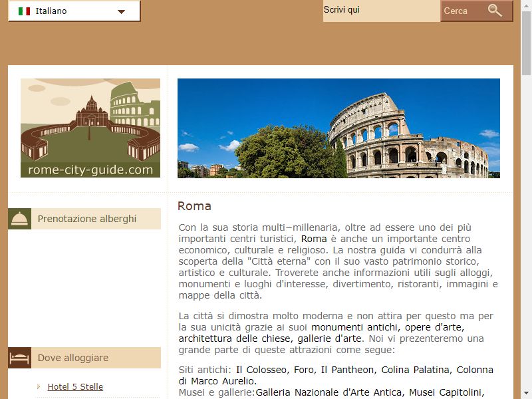Open 'Prenotazione alberghi' section
The height and width of the screenshot is (399, 532).
[x=84, y=219]
